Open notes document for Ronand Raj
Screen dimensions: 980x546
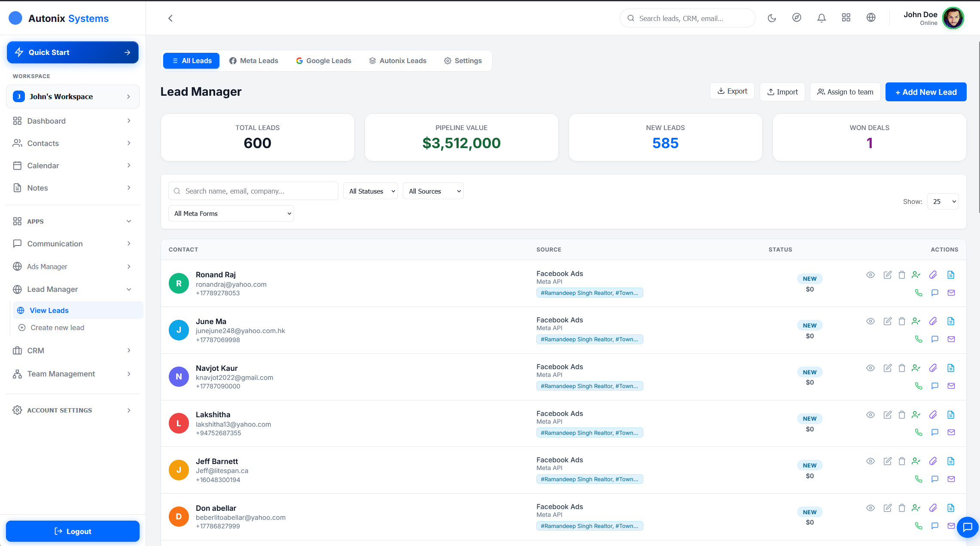coord(951,275)
